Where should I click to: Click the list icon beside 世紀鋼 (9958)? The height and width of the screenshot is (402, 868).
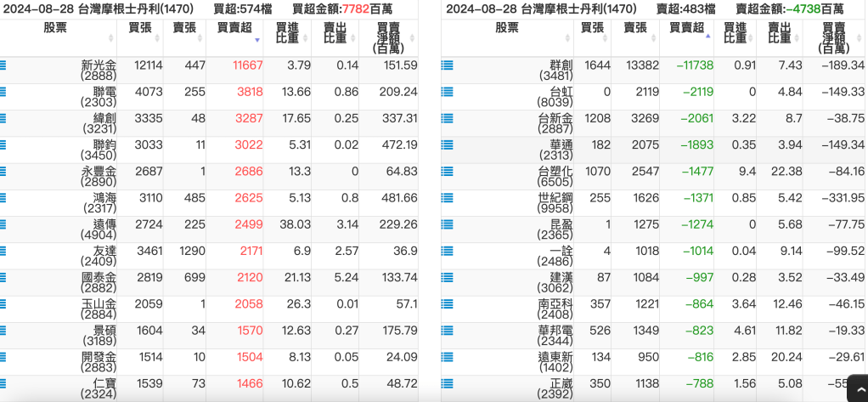(448, 198)
